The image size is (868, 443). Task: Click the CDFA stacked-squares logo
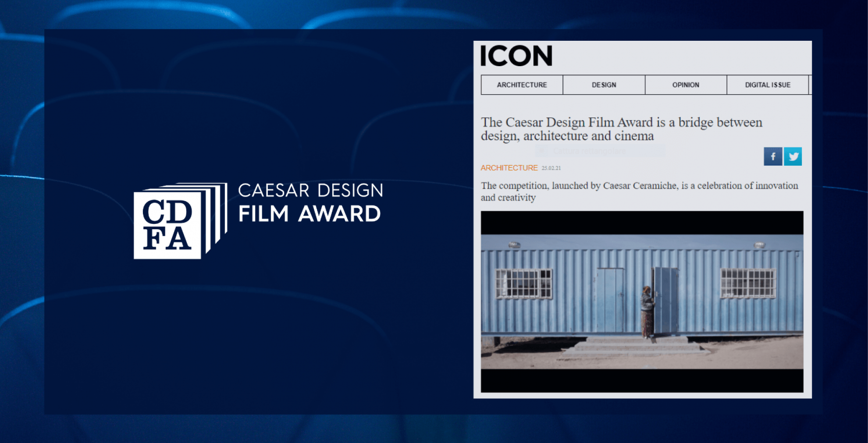180,220
